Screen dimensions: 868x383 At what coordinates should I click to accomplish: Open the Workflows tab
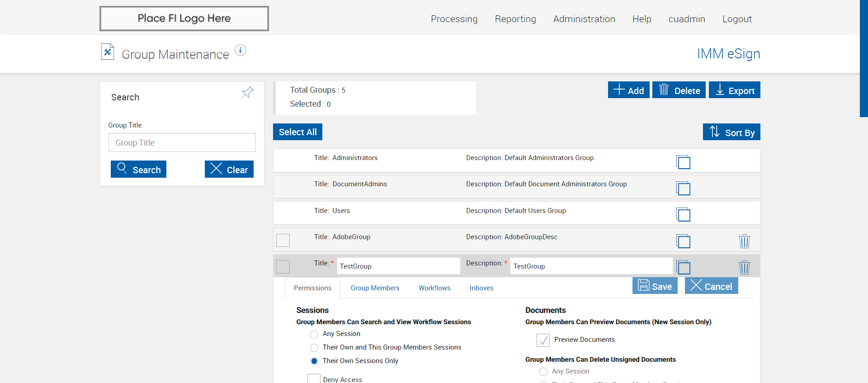tap(434, 288)
